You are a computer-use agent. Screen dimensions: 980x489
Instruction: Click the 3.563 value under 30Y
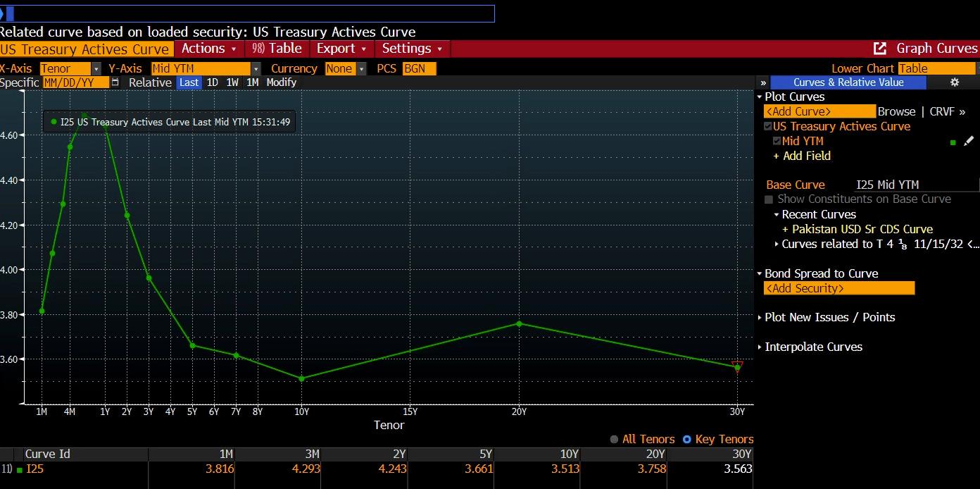point(739,469)
